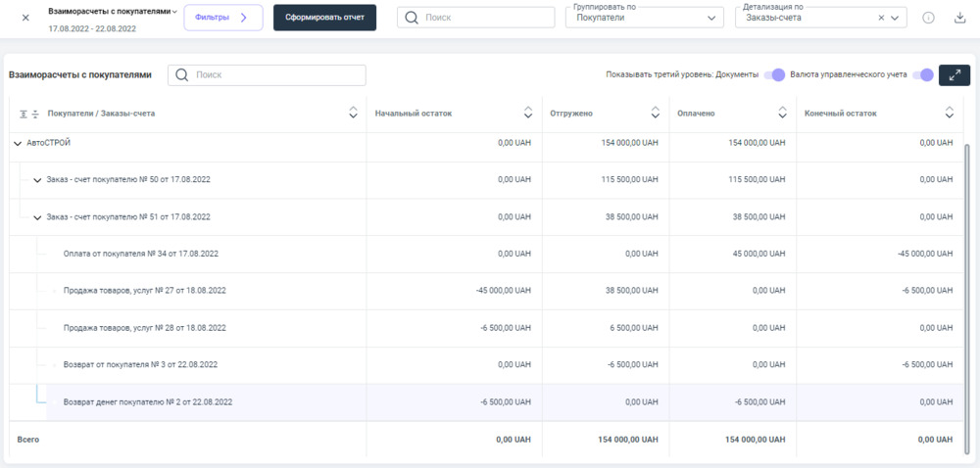Sort by Начальный остаток column
The width and height of the screenshot is (980, 468).
529,114
